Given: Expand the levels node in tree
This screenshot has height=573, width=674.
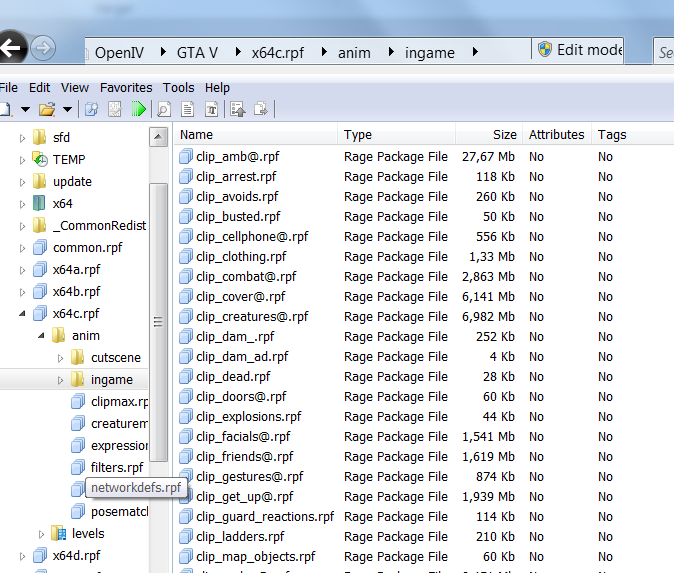Looking at the screenshot, I should [x=41, y=534].
